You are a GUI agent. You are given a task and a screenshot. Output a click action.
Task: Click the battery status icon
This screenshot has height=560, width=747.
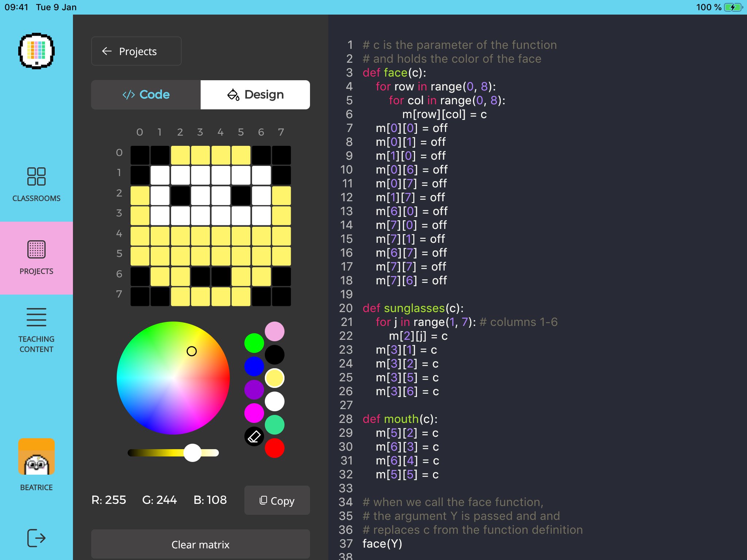(x=733, y=7)
